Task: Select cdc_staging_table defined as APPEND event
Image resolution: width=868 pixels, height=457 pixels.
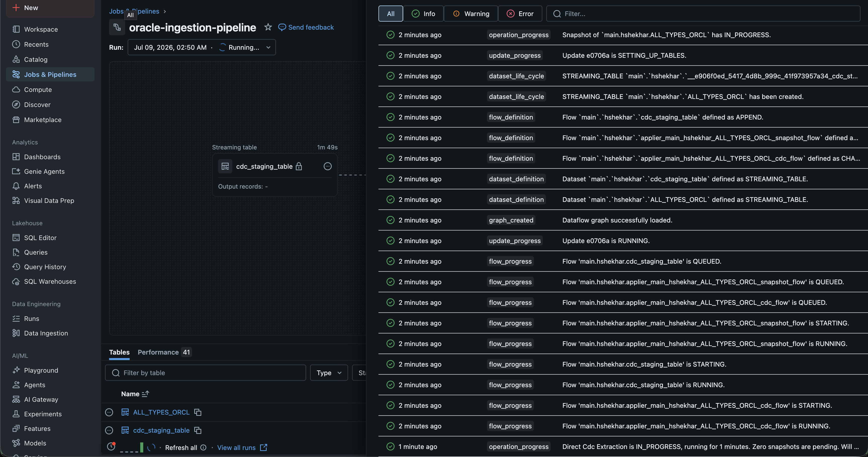Action: click(623, 117)
